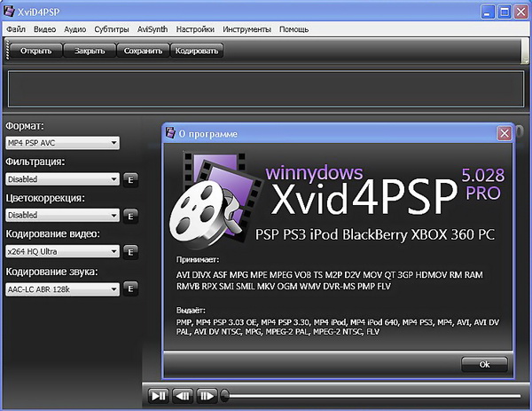Screen dimensions: 532x411
Task: Edit Цветокоррекция settings with E button
Action: (x=130, y=216)
